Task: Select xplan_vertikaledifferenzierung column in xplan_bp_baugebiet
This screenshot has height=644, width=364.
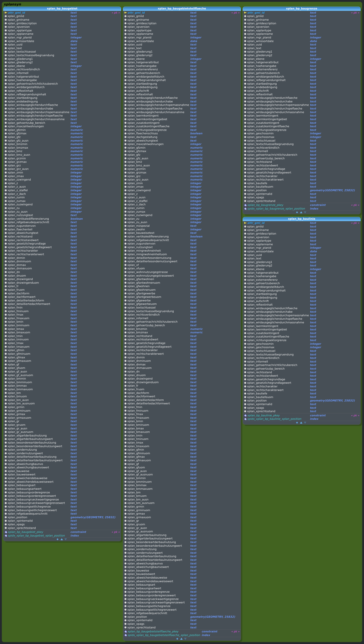Action: point(28,219)
